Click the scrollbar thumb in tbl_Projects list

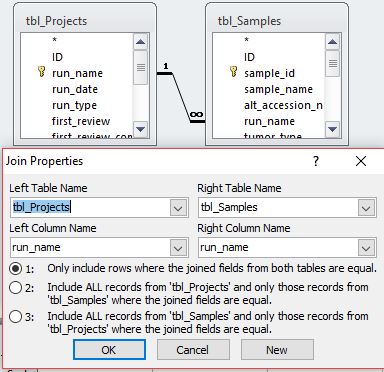141,67
